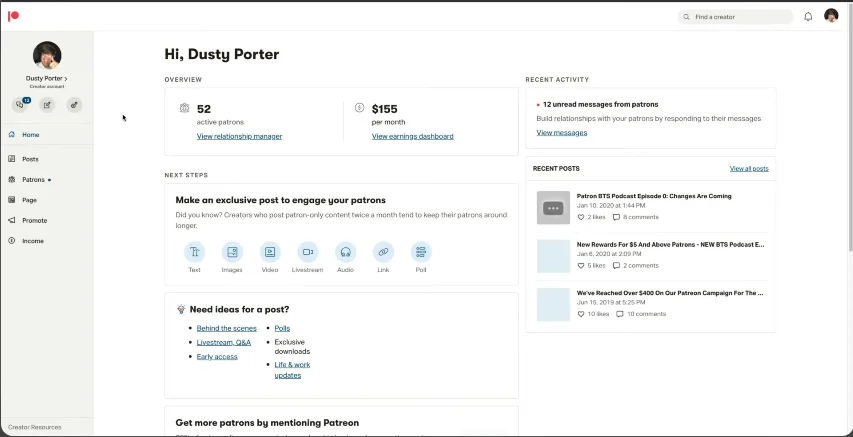Click View all posts link
Image resolution: width=853 pixels, height=437 pixels.
pos(749,169)
